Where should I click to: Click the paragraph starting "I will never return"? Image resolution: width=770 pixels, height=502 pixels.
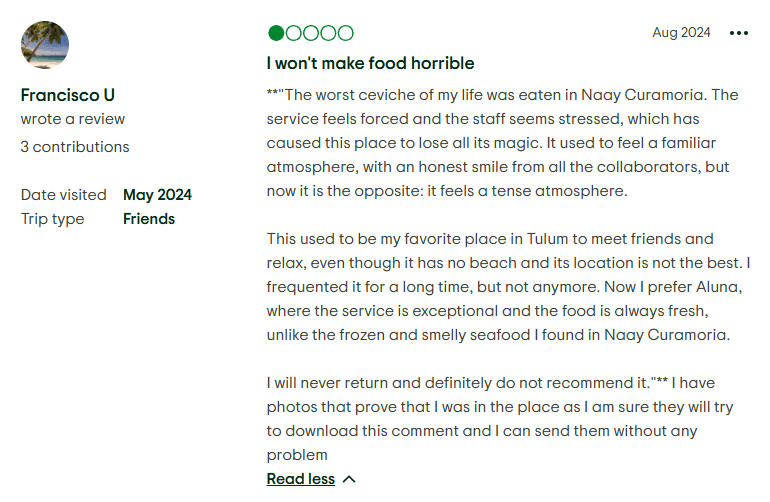point(490,419)
